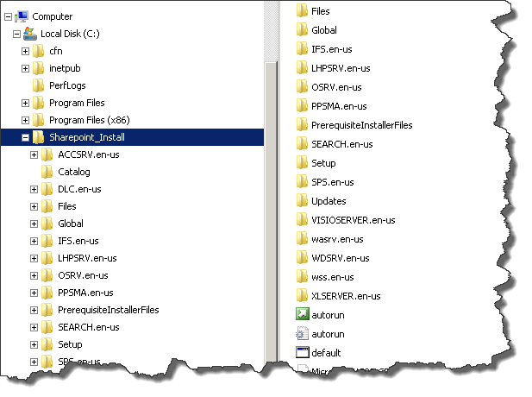
Task: Select DLC.en-us label in the tree
Action: 79,189
